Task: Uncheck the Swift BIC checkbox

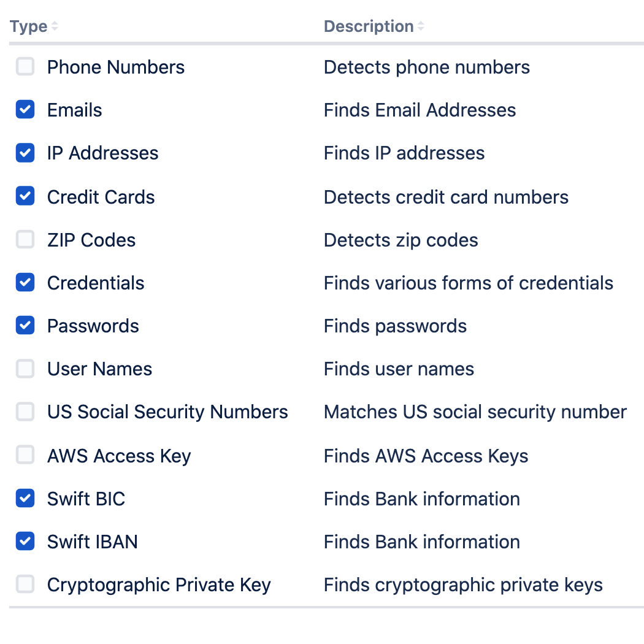Action: [x=25, y=498]
